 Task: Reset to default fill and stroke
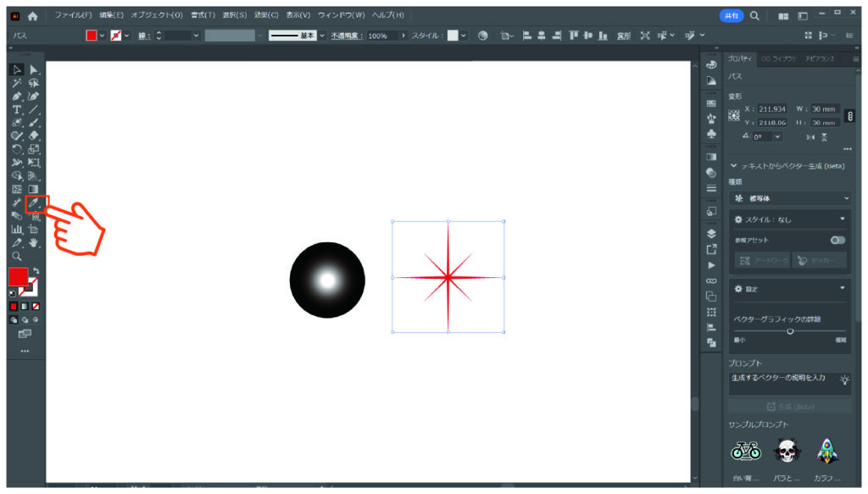[12, 293]
